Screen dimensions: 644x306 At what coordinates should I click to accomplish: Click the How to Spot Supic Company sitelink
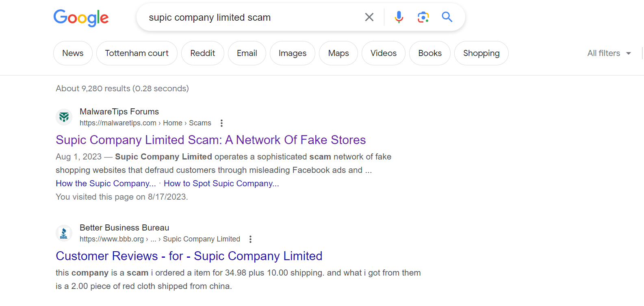click(x=221, y=183)
